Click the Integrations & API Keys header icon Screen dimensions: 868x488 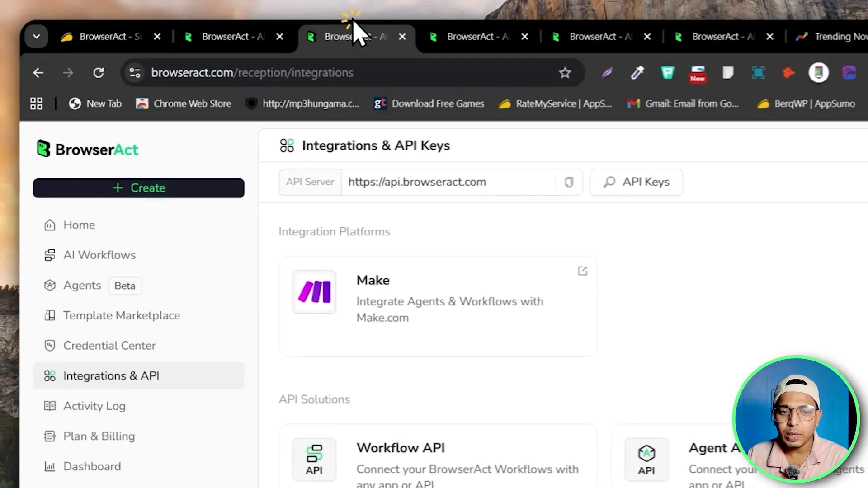pyautogui.click(x=287, y=145)
